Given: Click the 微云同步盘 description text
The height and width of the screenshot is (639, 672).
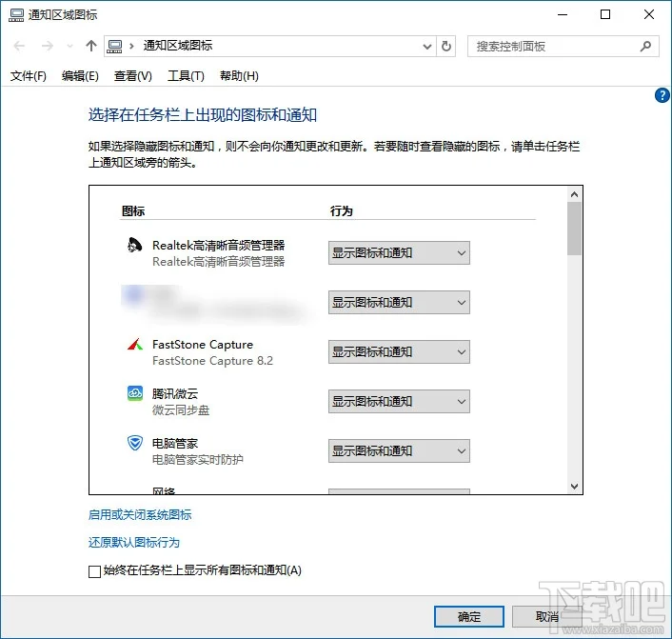Looking at the screenshot, I should tap(181, 410).
